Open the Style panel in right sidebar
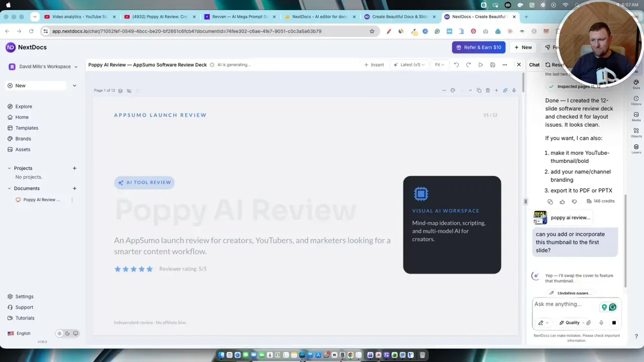644x362 pixels. pos(636,84)
